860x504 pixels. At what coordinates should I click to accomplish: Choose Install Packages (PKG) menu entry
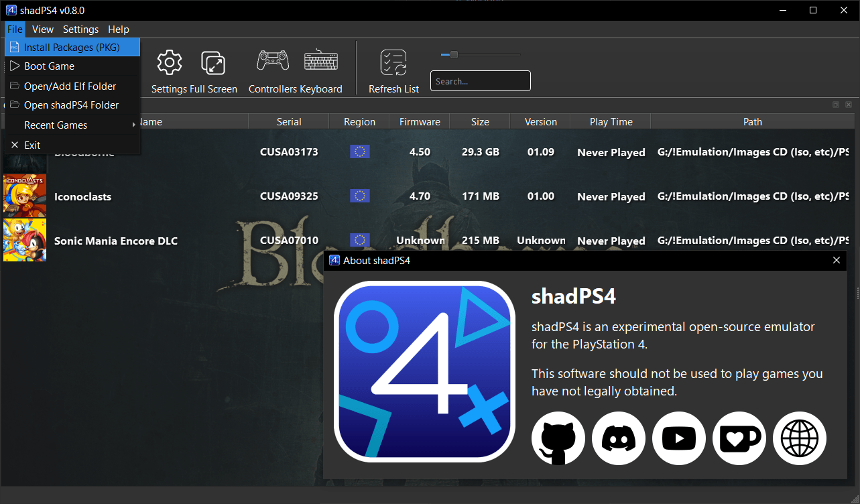point(72,48)
